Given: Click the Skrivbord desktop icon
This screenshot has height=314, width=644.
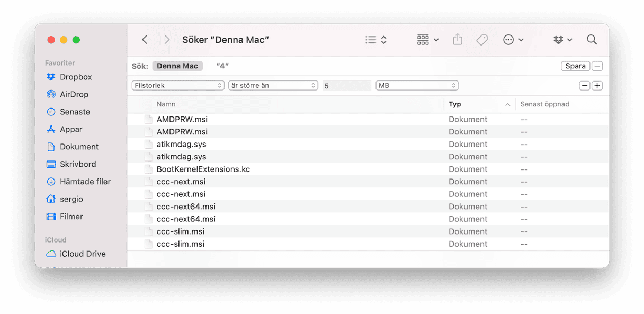Looking at the screenshot, I should [x=51, y=164].
